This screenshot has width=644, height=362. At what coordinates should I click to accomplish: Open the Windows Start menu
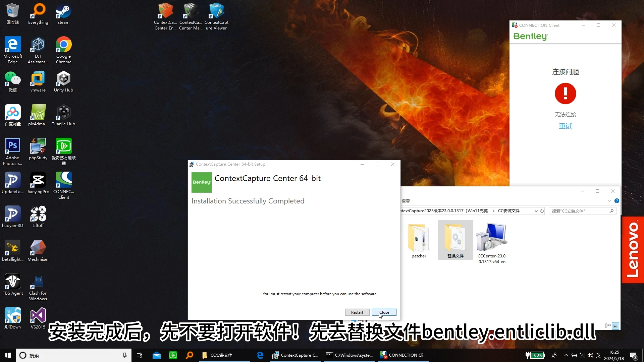coord(8,355)
